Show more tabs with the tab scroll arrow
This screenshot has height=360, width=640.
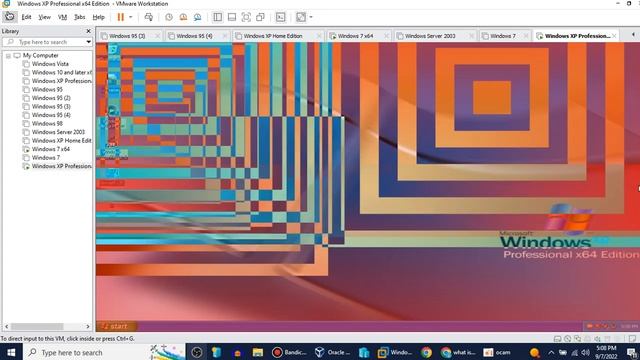[x=633, y=35]
